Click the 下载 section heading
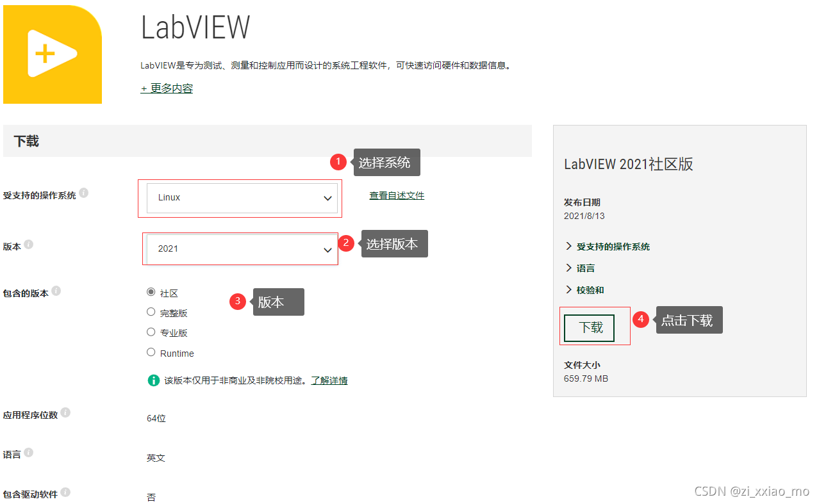Viewport: 819px width, 504px height. pos(26,141)
